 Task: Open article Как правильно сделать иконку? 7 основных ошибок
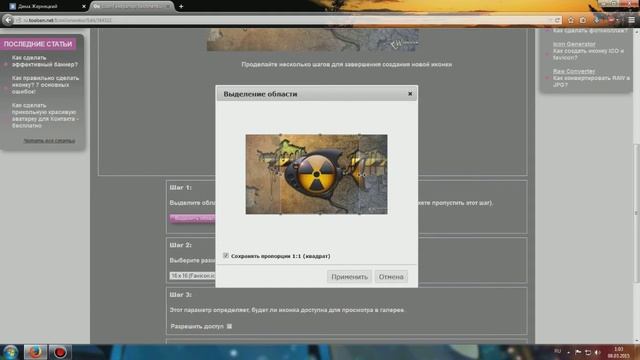pos(45,85)
